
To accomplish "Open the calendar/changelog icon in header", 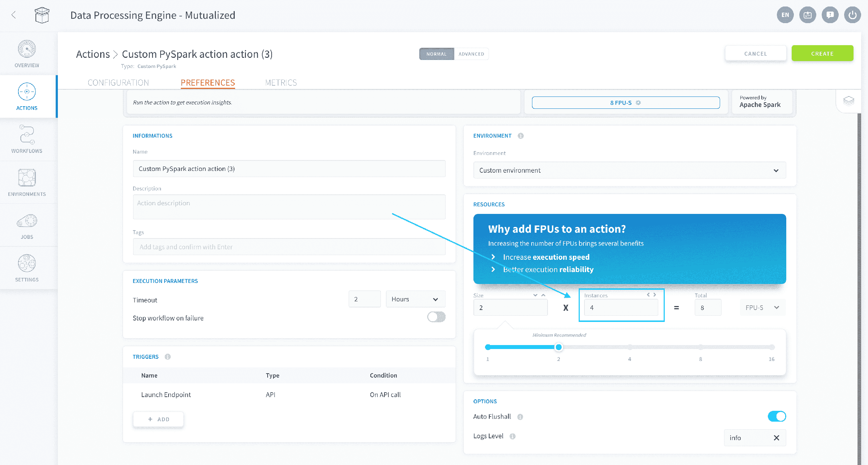I will click(x=808, y=15).
